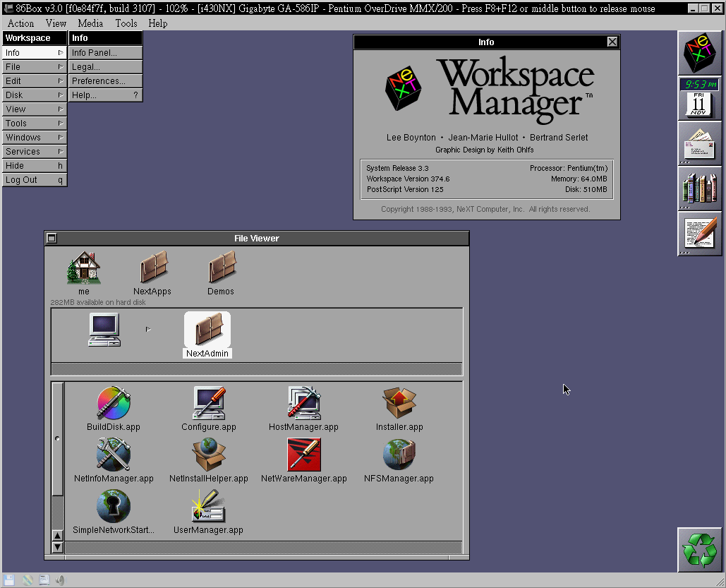The image size is (726, 588).
Task: Click the NeXT cube logo in Info panel
Action: (x=404, y=88)
